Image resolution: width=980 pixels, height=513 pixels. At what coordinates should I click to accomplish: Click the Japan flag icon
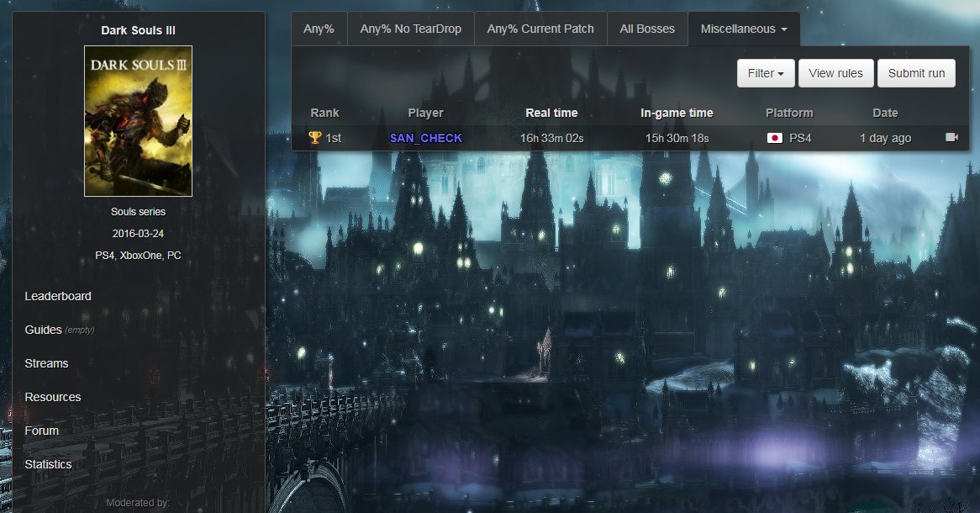pyautogui.click(x=775, y=138)
